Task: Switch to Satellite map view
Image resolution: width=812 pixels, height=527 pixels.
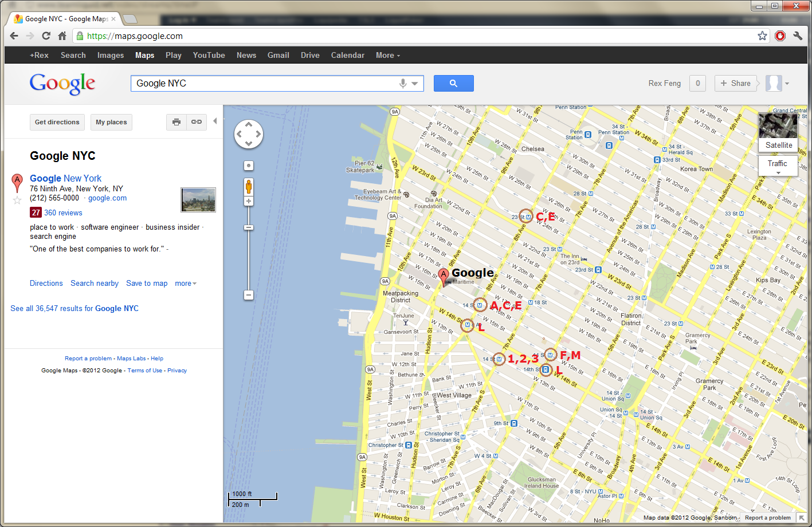Action: coord(778,132)
